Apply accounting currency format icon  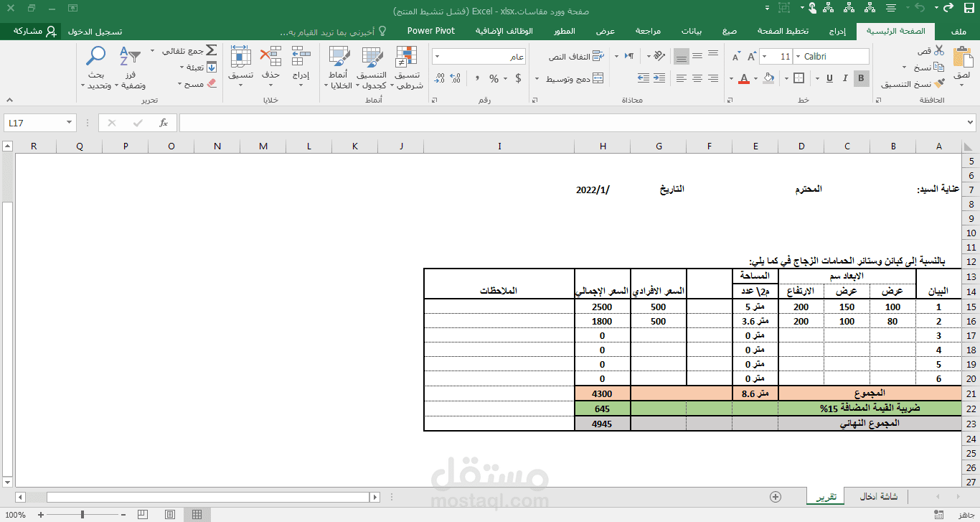pyautogui.click(x=519, y=78)
